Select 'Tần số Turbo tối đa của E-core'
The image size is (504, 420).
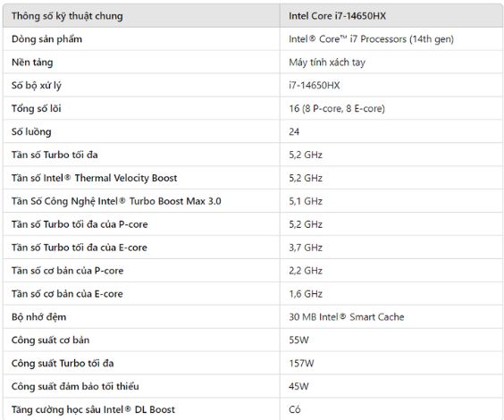tap(80, 248)
